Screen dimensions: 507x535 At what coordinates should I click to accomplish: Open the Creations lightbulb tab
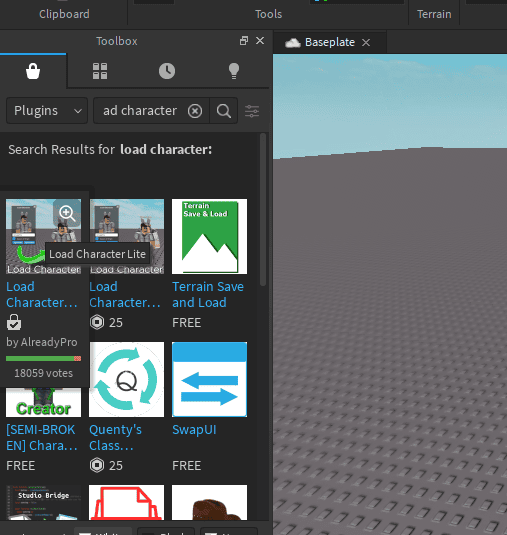(234, 71)
